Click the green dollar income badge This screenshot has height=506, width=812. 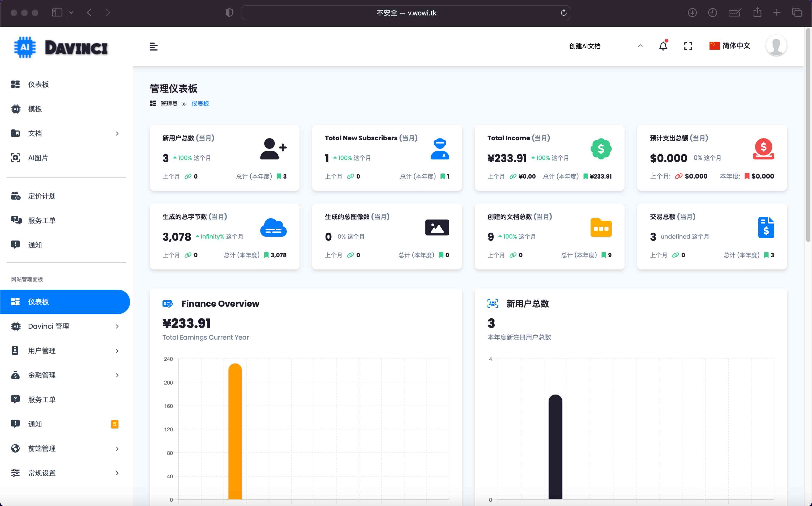(x=601, y=149)
